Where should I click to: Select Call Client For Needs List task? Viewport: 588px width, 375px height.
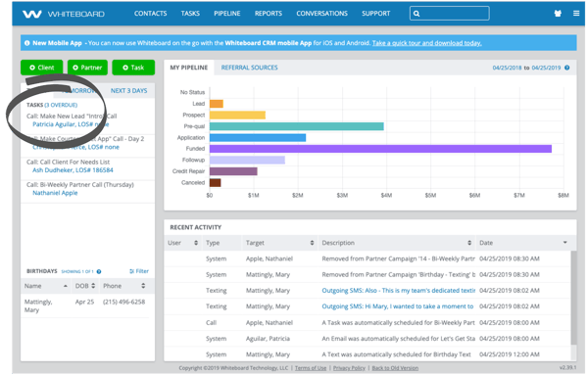click(68, 162)
